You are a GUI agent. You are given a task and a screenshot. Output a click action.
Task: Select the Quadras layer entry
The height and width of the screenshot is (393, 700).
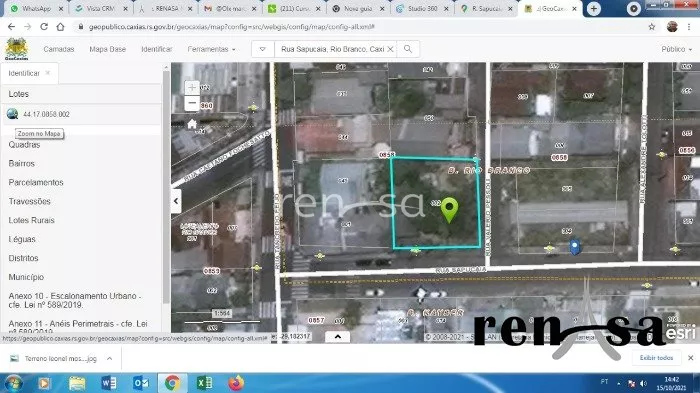24,145
